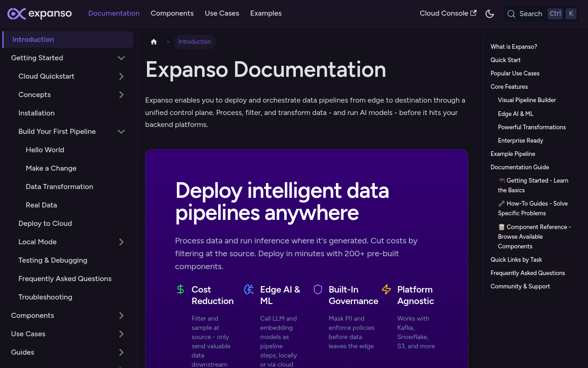Jump to Enterprise Ready section

(x=520, y=140)
